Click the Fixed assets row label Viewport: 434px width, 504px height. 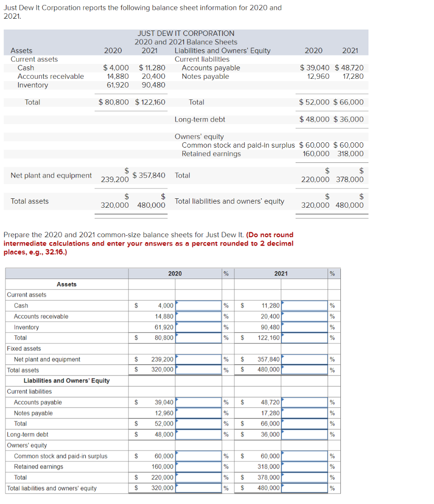tap(24, 349)
